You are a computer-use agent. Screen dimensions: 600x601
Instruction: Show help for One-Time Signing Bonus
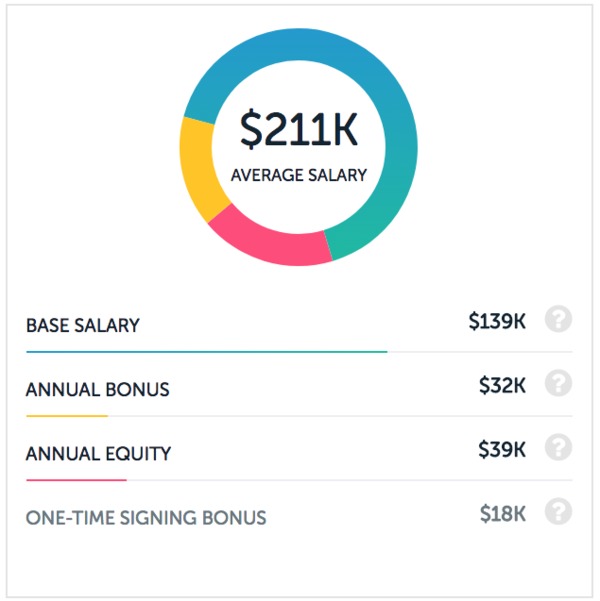(x=558, y=511)
